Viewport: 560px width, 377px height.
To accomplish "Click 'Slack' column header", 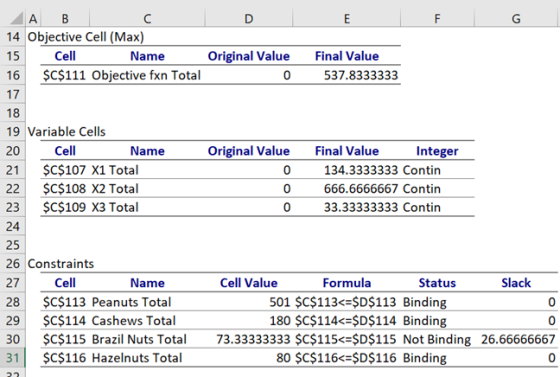I will click(x=516, y=283).
